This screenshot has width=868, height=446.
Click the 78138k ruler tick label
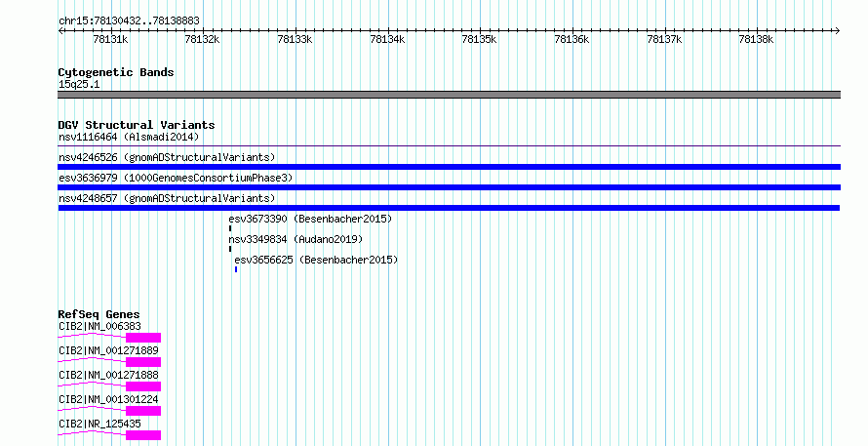756,40
